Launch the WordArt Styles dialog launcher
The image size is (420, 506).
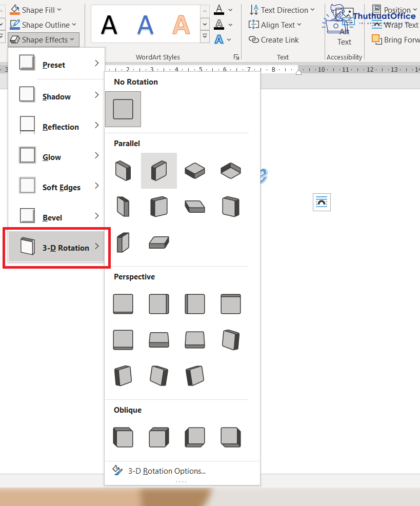[x=236, y=57]
